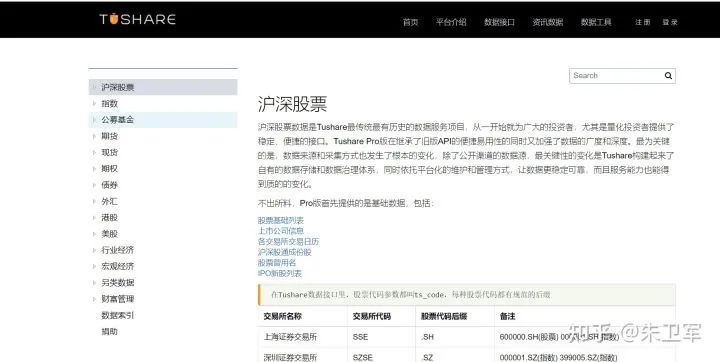Open 资讯数据 in top navigation
The height and width of the screenshot is (362, 720).
click(547, 22)
